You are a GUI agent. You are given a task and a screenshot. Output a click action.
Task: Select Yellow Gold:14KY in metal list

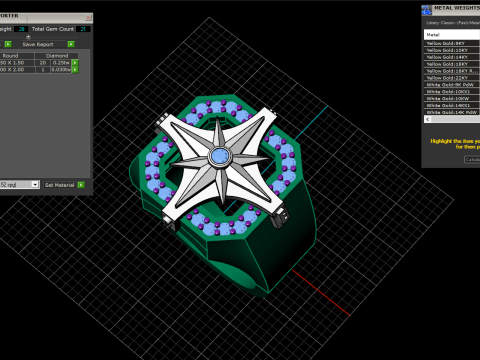point(452,57)
